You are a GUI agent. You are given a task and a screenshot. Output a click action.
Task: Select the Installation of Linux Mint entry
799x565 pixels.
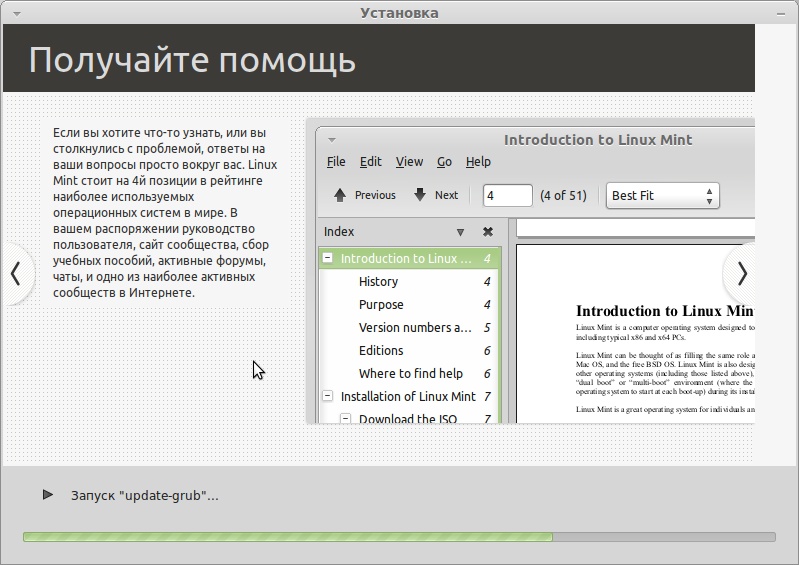coord(408,396)
